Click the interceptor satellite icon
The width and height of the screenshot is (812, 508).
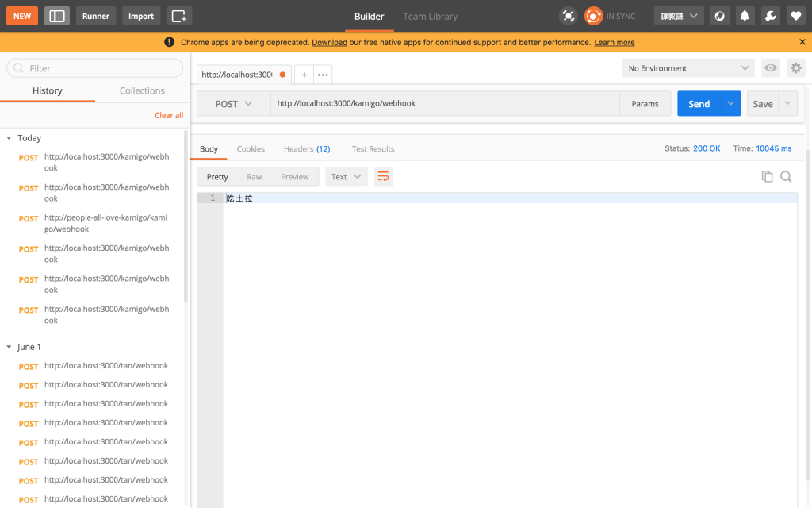coord(568,16)
